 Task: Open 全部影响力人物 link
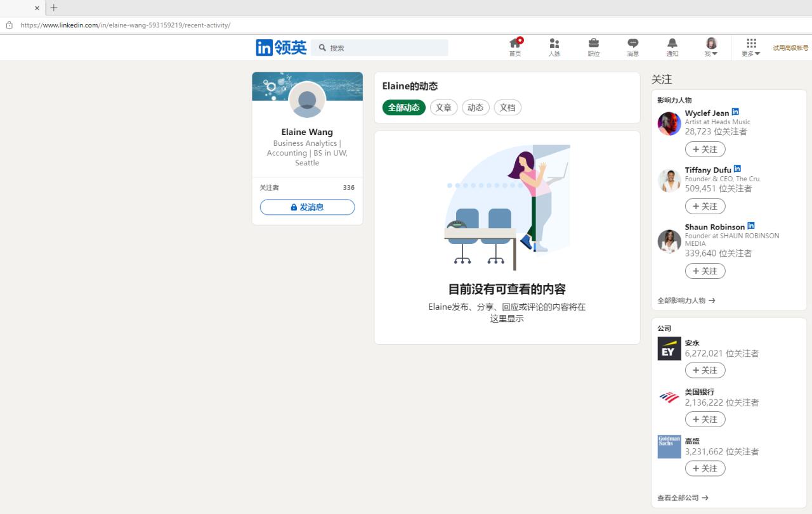(686, 300)
